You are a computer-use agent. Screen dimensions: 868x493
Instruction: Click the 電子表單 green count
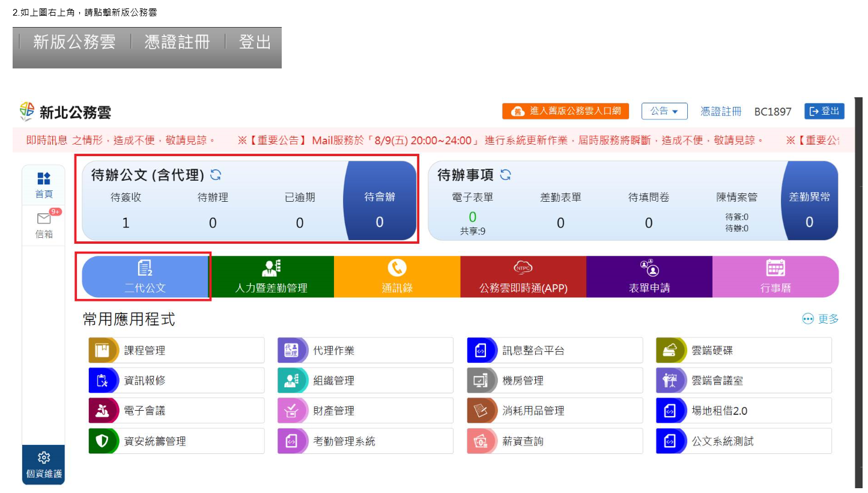pos(473,217)
